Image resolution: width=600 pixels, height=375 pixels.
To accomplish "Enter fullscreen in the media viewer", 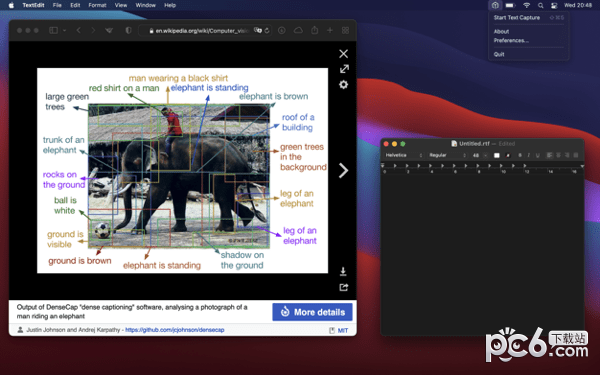I will tap(344, 69).
